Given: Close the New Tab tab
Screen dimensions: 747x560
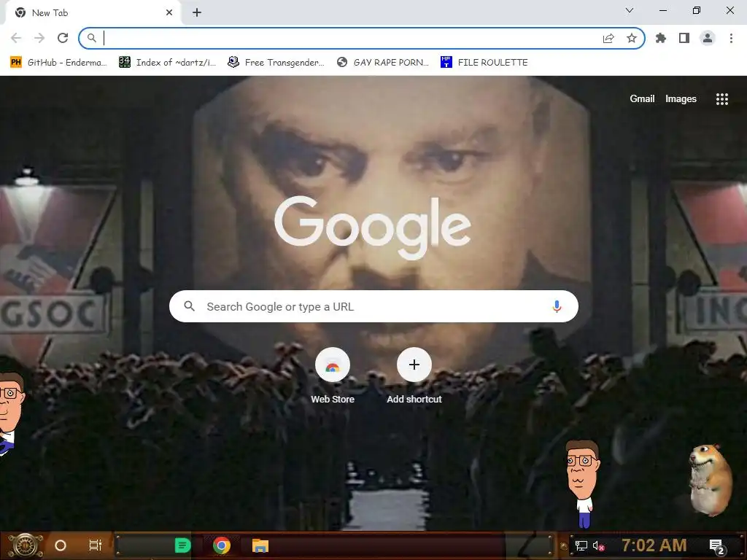Looking at the screenshot, I should pyautogui.click(x=169, y=13).
